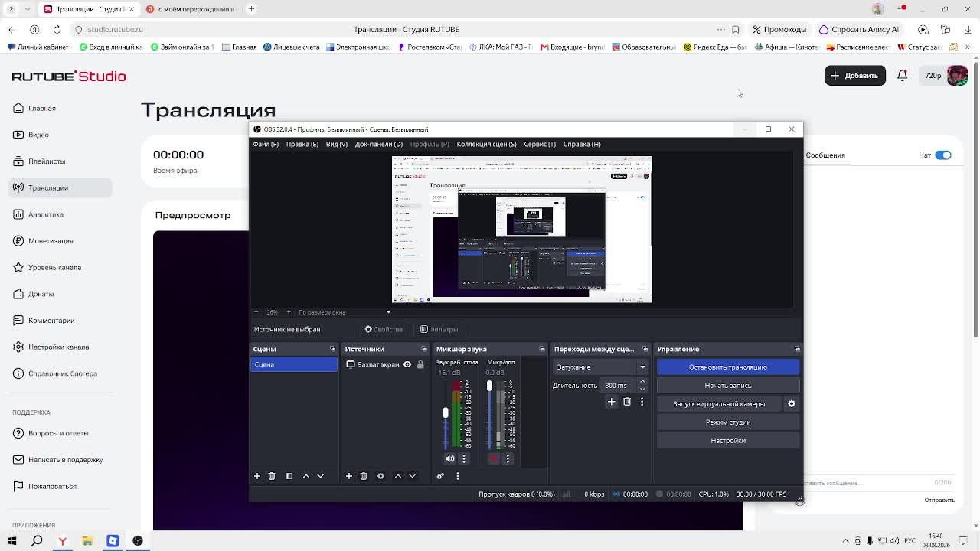Stop the stream (Остановить трансляцию)
980x551 pixels.
pos(728,367)
